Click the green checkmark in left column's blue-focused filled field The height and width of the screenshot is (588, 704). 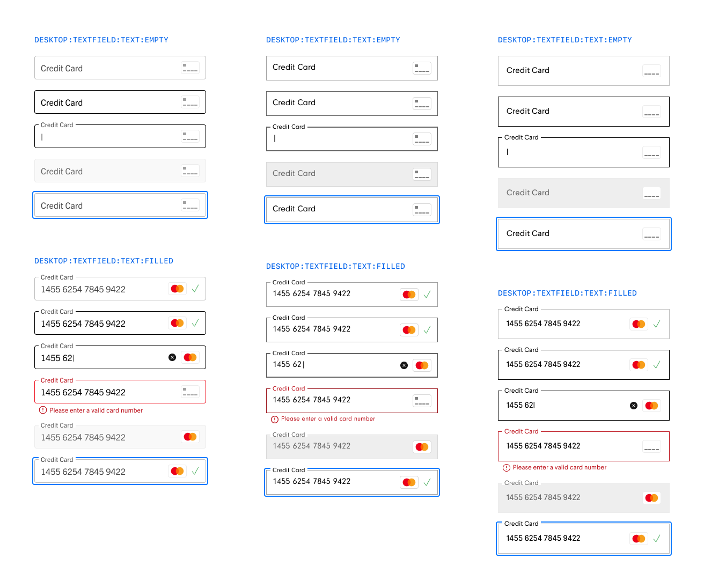point(195,471)
